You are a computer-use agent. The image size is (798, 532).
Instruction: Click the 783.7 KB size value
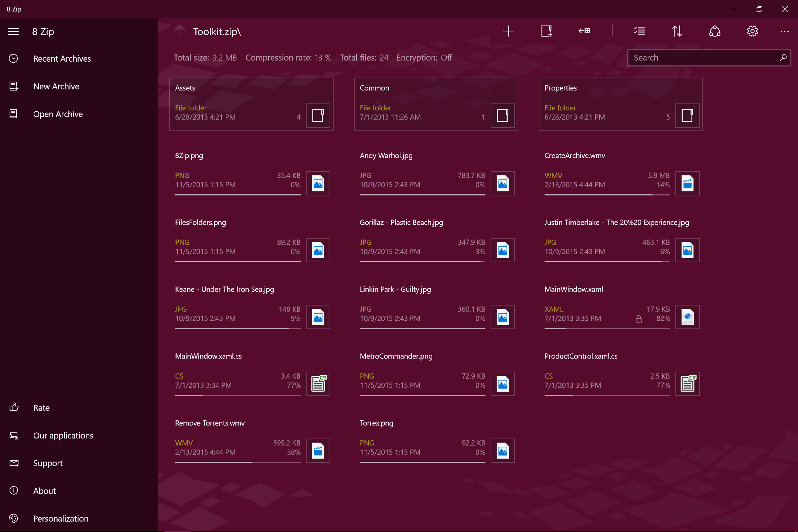click(471, 175)
